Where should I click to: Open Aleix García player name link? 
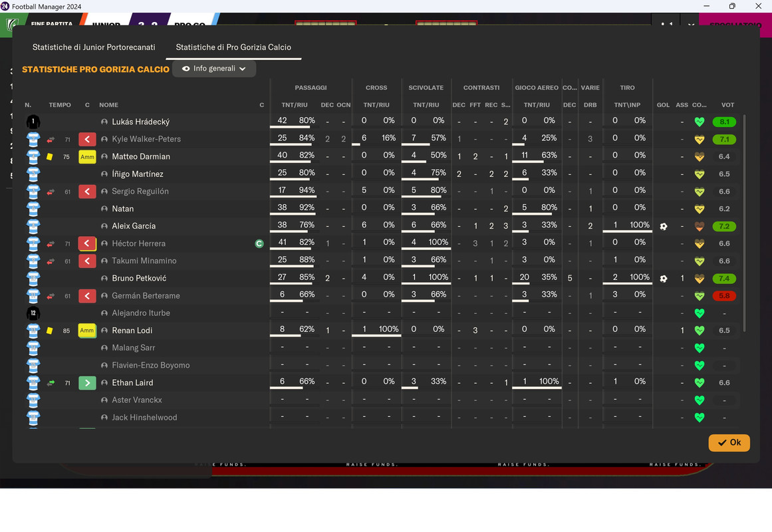click(134, 226)
